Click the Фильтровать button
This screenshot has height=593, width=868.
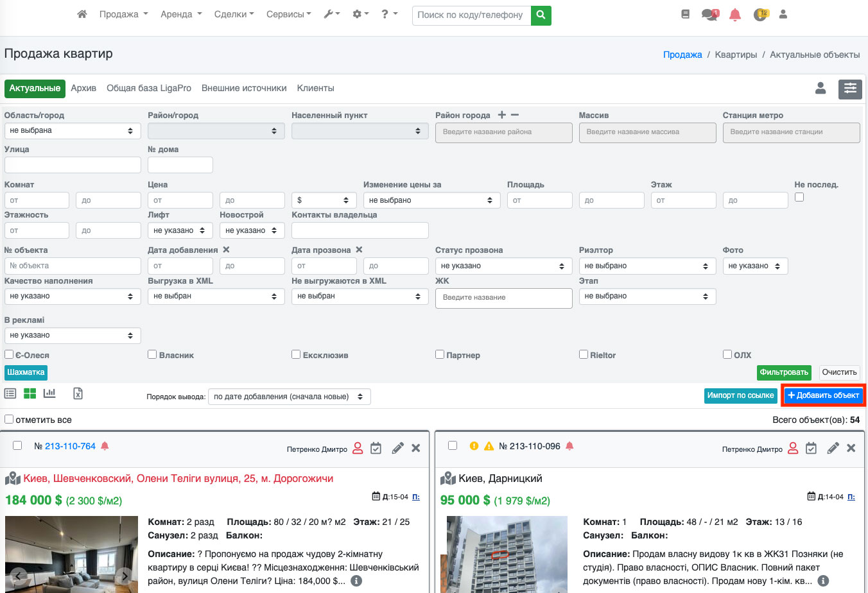(x=783, y=372)
